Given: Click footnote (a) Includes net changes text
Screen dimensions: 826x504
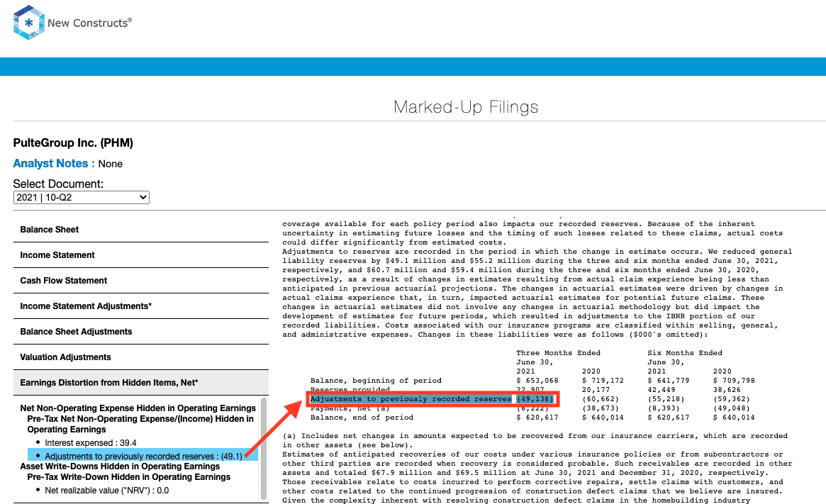Looking at the screenshot, I should pos(535,440).
